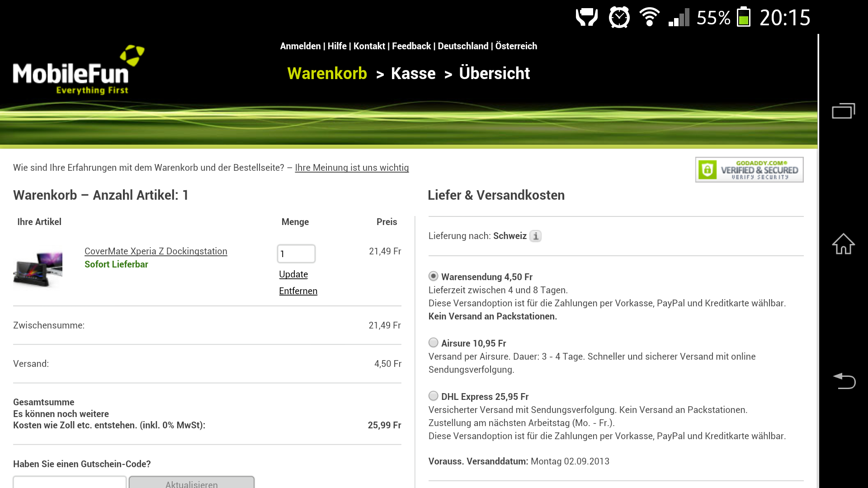Image resolution: width=868 pixels, height=488 pixels.
Task: Go to the Warenkorb step
Action: [x=327, y=73]
